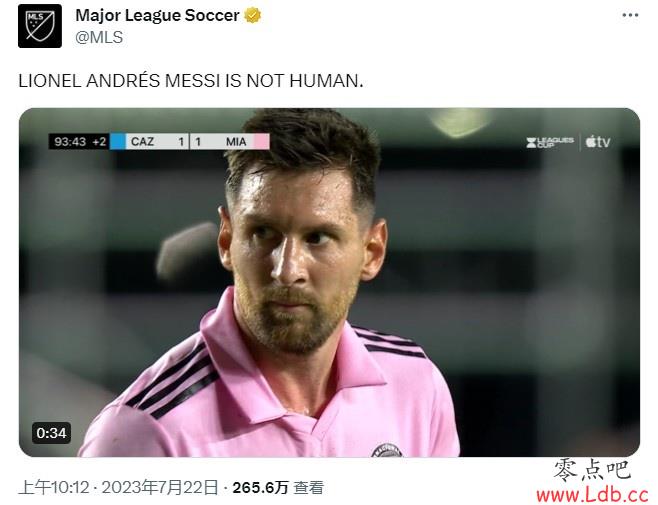658x505 pixels.
Task: Click the 0:34 video duration badge
Action: (x=51, y=433)
